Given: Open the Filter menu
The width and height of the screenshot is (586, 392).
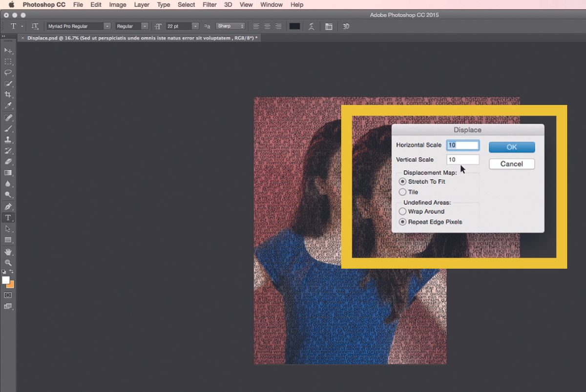Looking at the screenshot, I should point(209,4).
